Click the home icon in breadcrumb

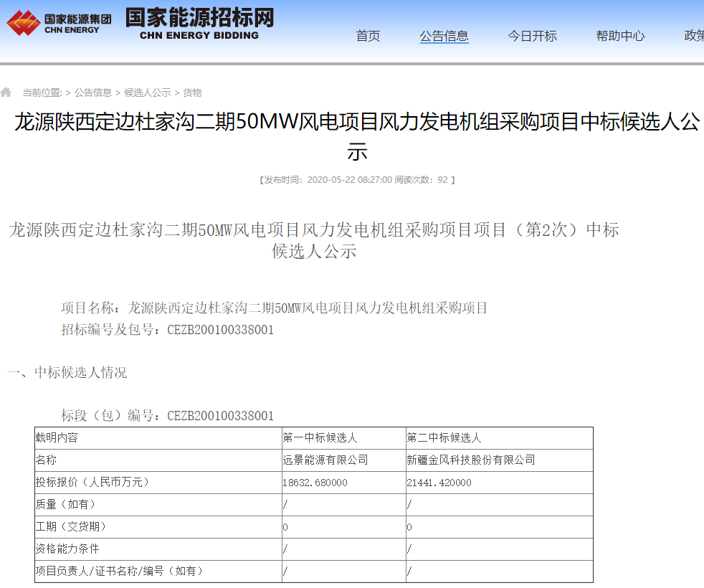coord(6,92)
